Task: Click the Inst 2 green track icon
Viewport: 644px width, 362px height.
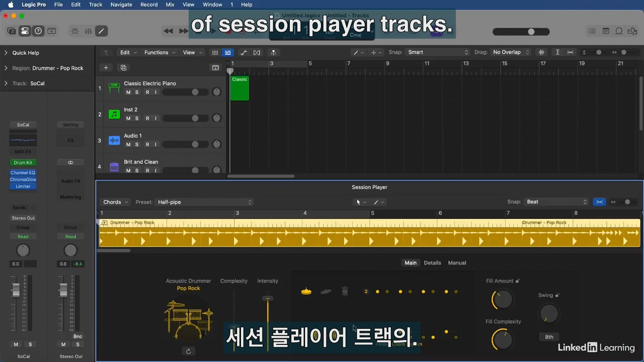Action: coord(114,114)
